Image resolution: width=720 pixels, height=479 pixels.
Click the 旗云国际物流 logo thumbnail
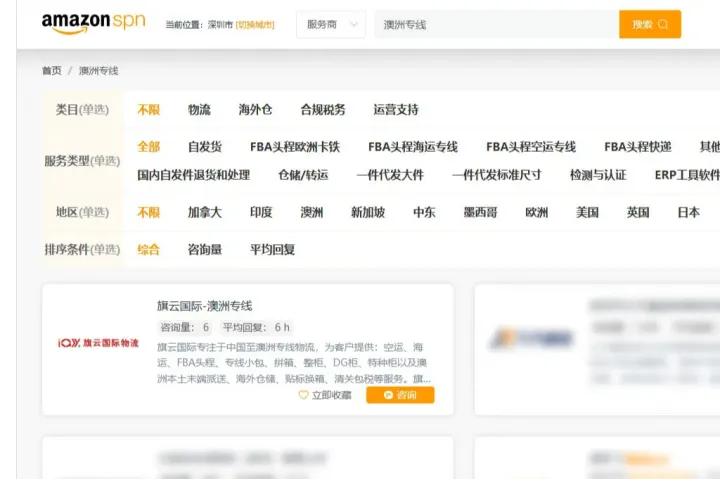[x=98, y=343]
